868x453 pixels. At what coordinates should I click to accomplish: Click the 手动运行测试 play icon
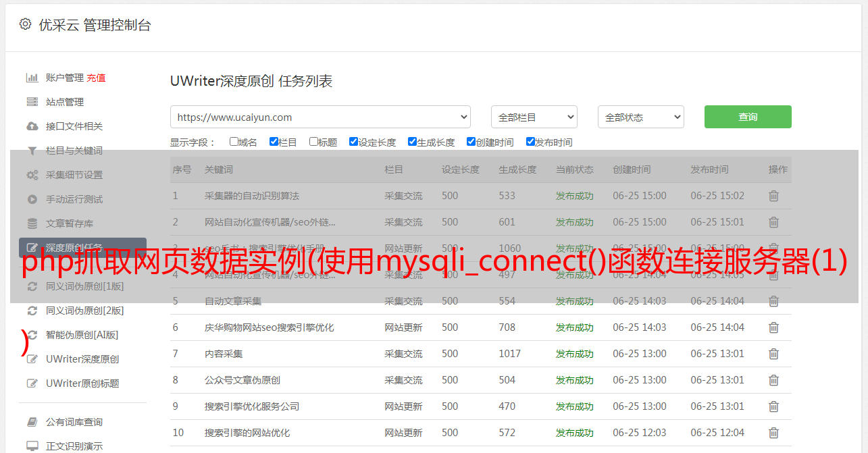click(x=32, y=199)
